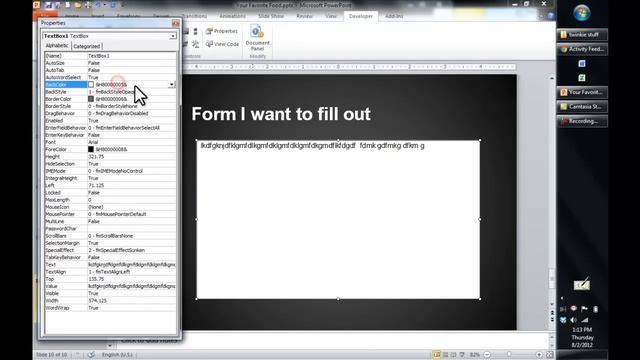Switch to Slide Sorter view in status bar
This screenshot has height=360, width=640.
coord(445,355)
